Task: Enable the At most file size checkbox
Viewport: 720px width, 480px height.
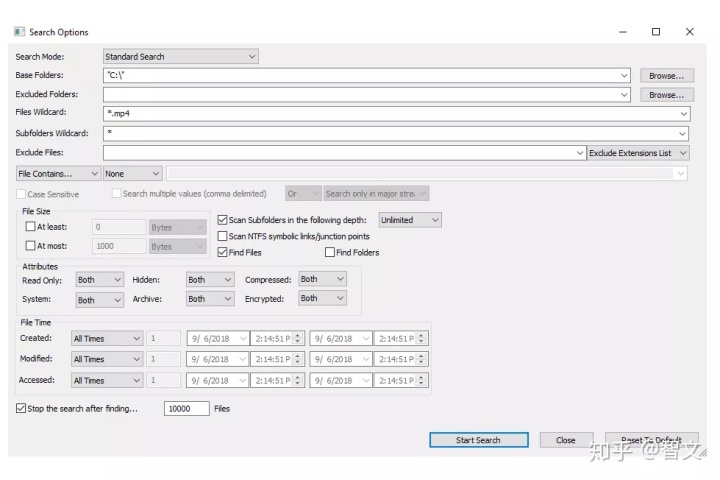Action: (30, 246)
